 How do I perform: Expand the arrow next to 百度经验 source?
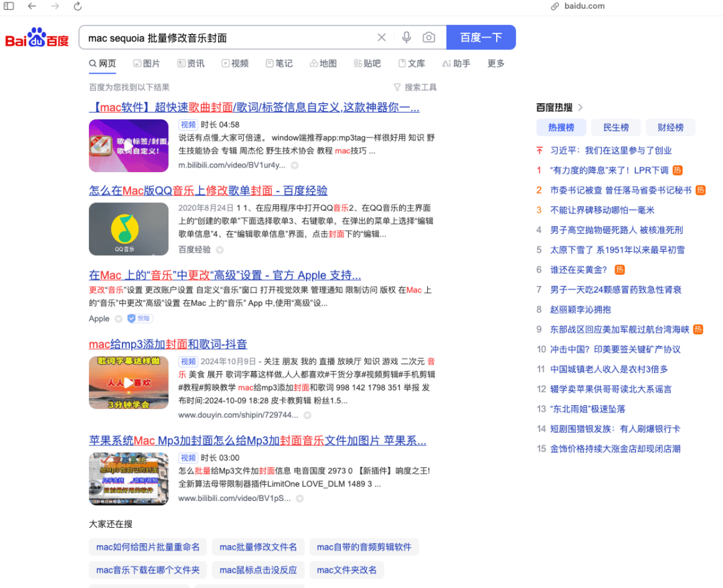(220, 250)
